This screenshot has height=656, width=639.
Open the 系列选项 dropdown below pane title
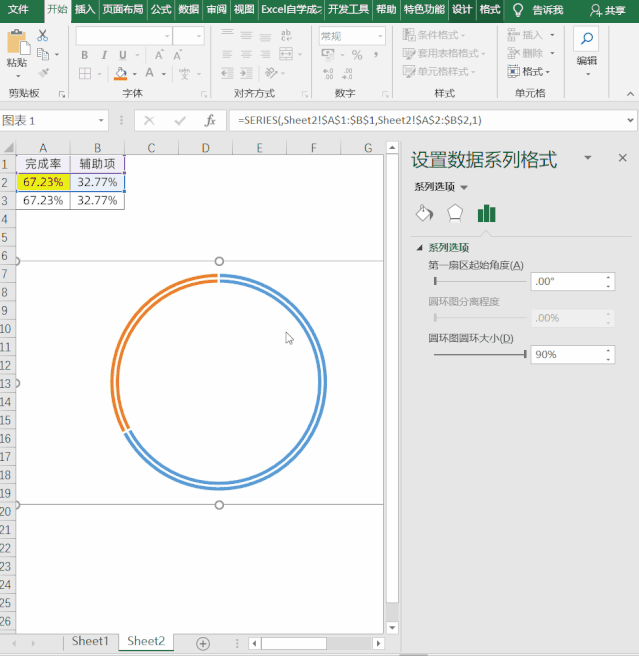pyautogui.click(x=441, y=187)
